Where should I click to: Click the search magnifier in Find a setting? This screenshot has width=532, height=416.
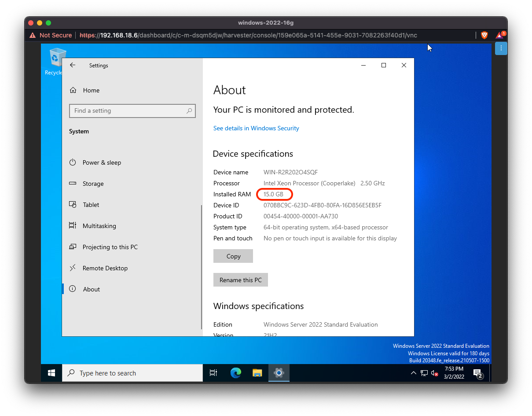click(x=189, y=111)
